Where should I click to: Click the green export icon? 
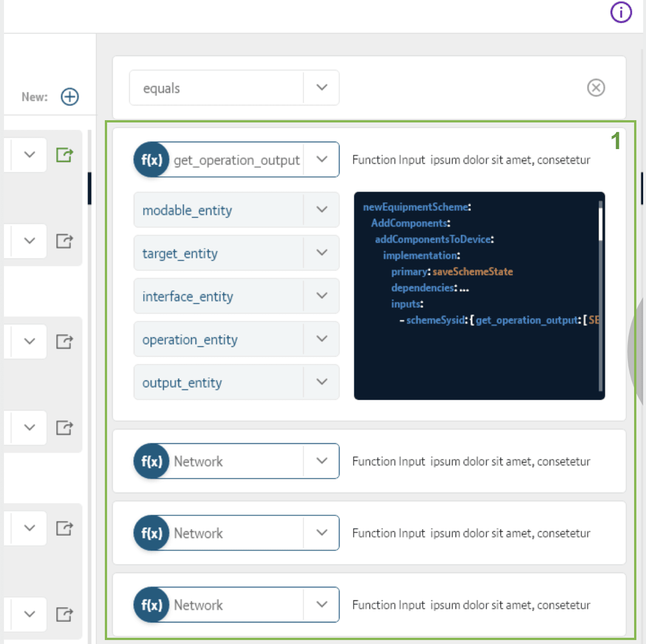(65, 155)
